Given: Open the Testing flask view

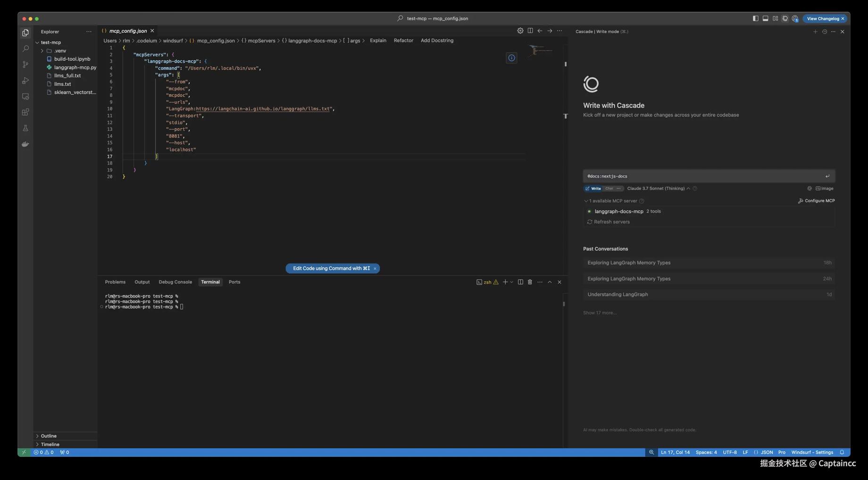Looking at the screenshot, I should 25,128.
